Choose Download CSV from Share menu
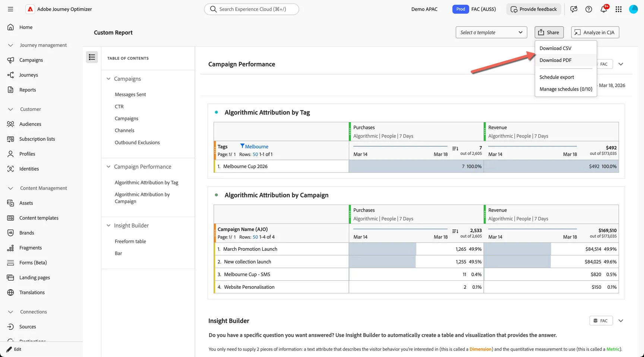644x357 pixels. (x=566, y=48)
